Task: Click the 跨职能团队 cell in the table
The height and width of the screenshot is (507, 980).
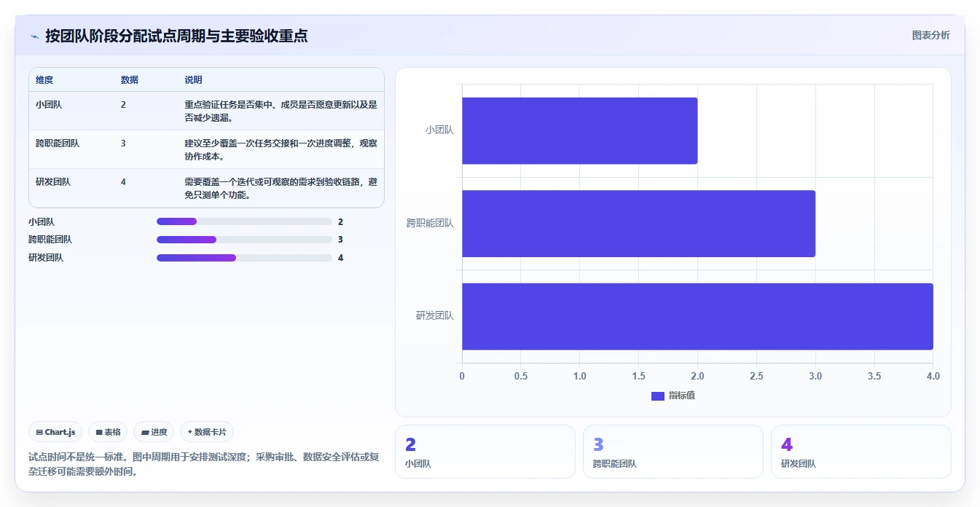Action: (x=58, y=144)
